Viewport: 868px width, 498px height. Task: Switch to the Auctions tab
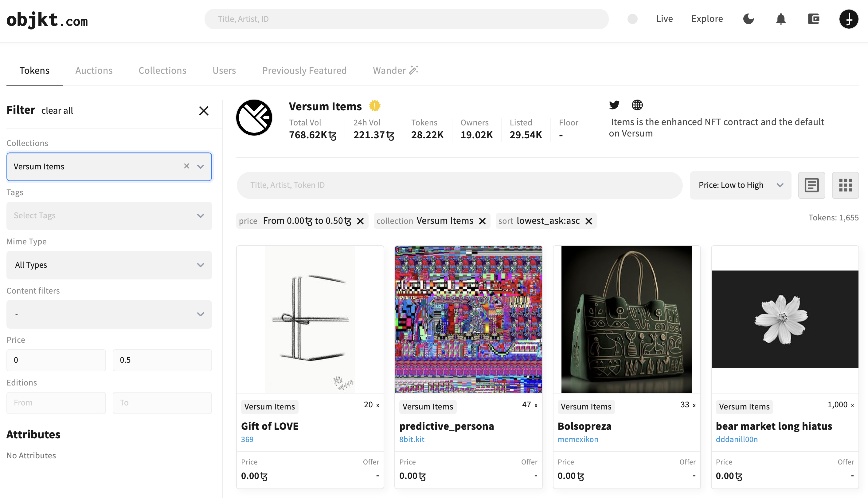click(x=94, y=70)
